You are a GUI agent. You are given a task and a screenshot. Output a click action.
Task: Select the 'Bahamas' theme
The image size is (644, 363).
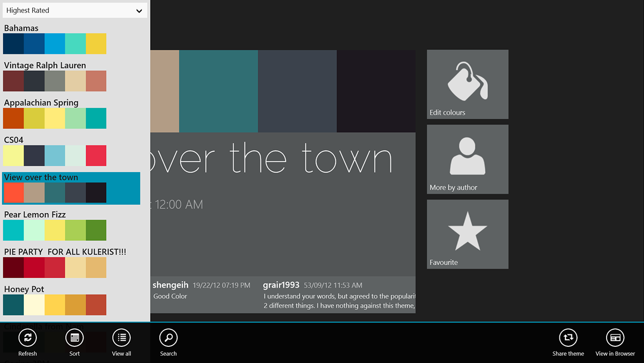(x=55, y=44)
